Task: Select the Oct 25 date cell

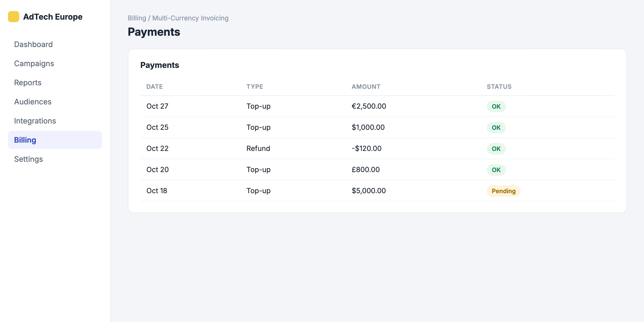Action: [x=157, y=127]
